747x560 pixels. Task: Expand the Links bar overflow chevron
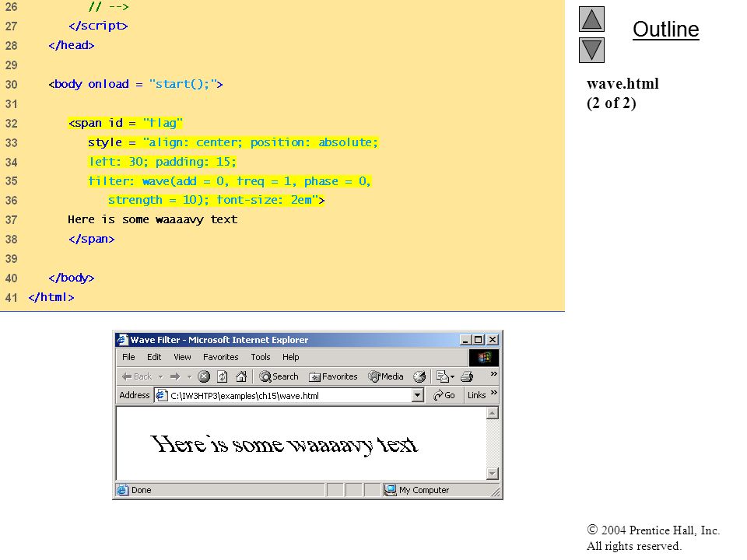pyautogui.click(x=493, y=393)
